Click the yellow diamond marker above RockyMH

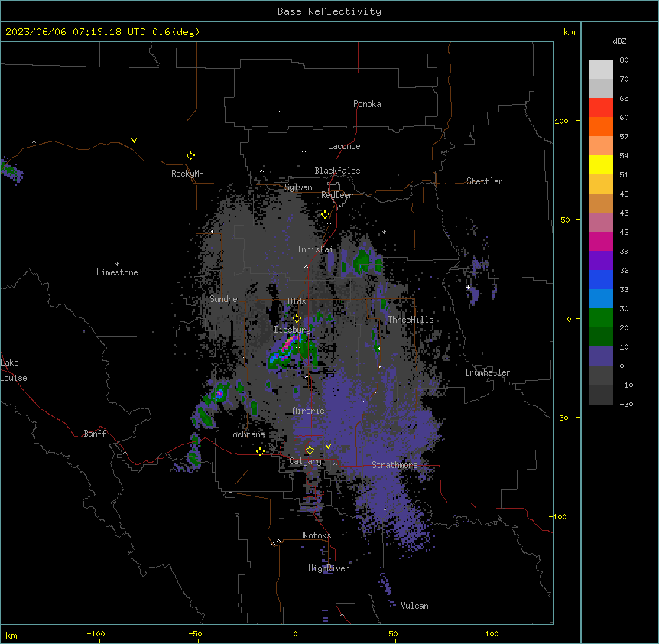point(191,156)
